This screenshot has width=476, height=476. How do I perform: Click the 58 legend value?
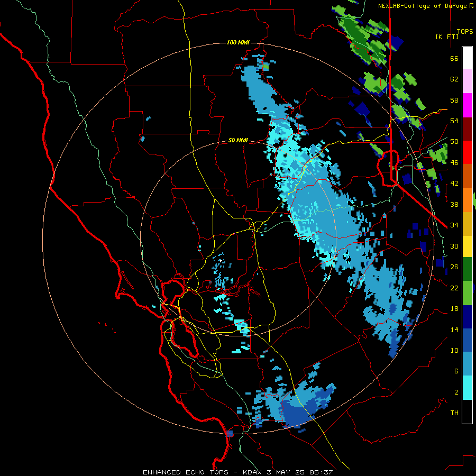(x=454, y=100)
